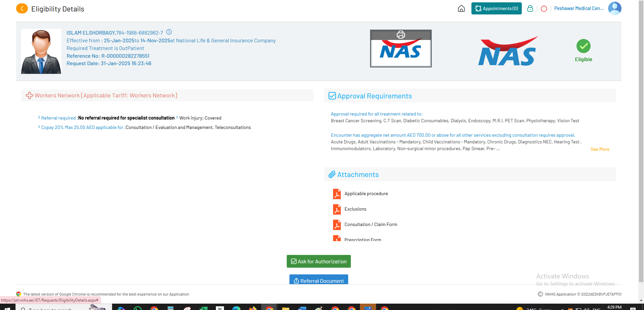Click the patient name ISLAM ELSHORBAGY
Image resolution: width=644 pixels, height=310 pixels.
point(91,33)
